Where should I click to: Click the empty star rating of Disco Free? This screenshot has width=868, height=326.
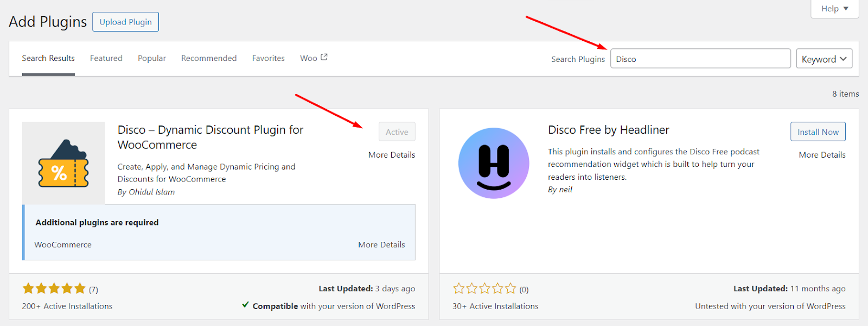(x=484, y=289)
